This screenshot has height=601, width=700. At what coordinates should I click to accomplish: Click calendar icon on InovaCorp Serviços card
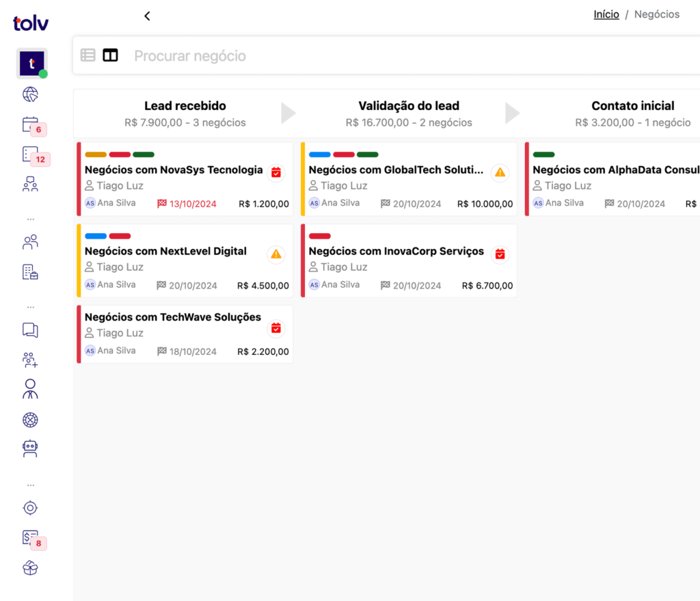[x=500, y=254]
